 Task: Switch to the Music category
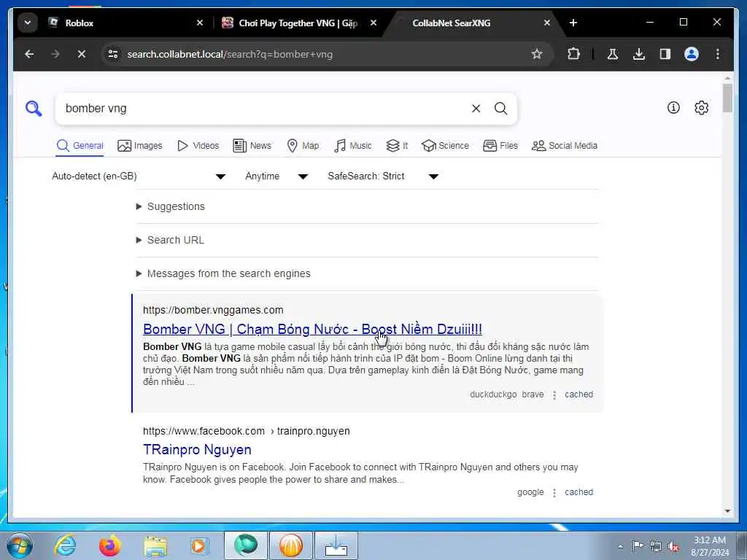click(353, 146)
